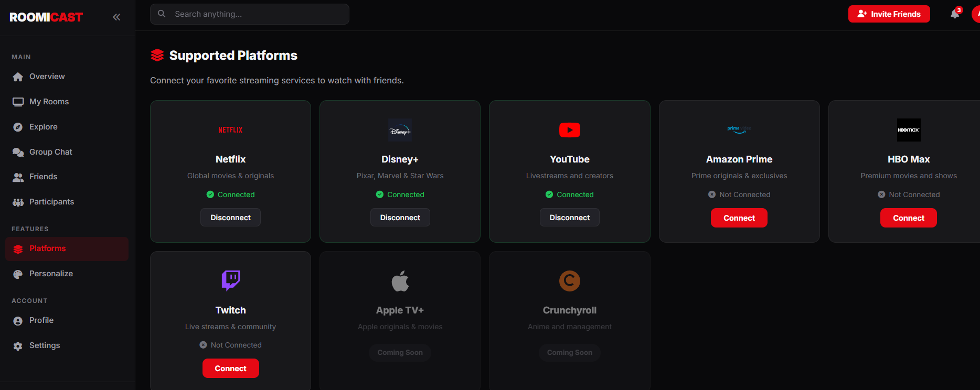Click "Global movies & originals" text
980x390 pixels.
tap(230, 176)
